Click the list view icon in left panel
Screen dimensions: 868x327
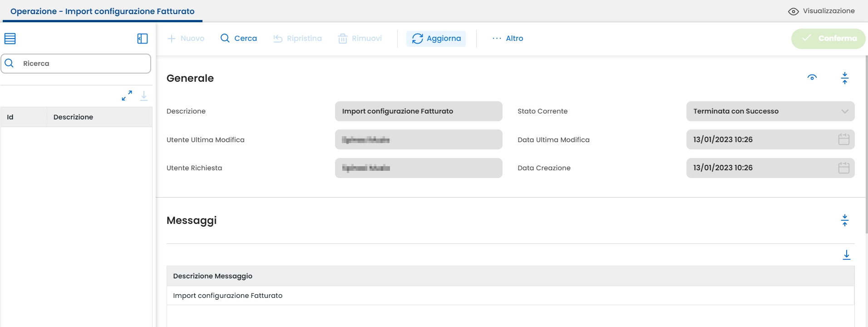10,39
